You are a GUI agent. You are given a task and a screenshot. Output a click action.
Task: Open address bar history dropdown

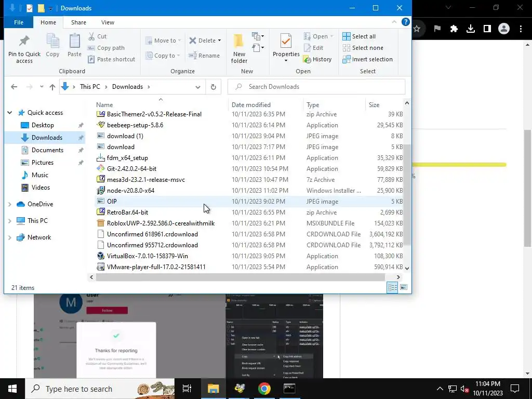[198, 87]
